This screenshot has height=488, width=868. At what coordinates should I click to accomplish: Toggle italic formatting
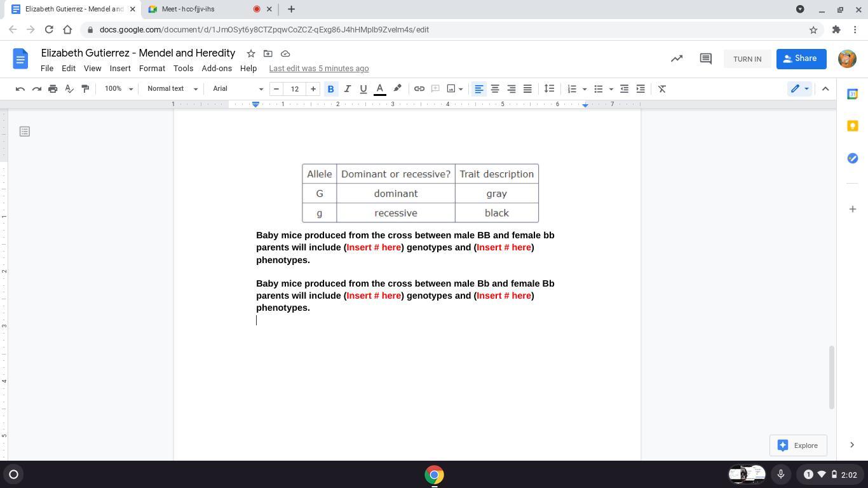click(x=347, y=89)
